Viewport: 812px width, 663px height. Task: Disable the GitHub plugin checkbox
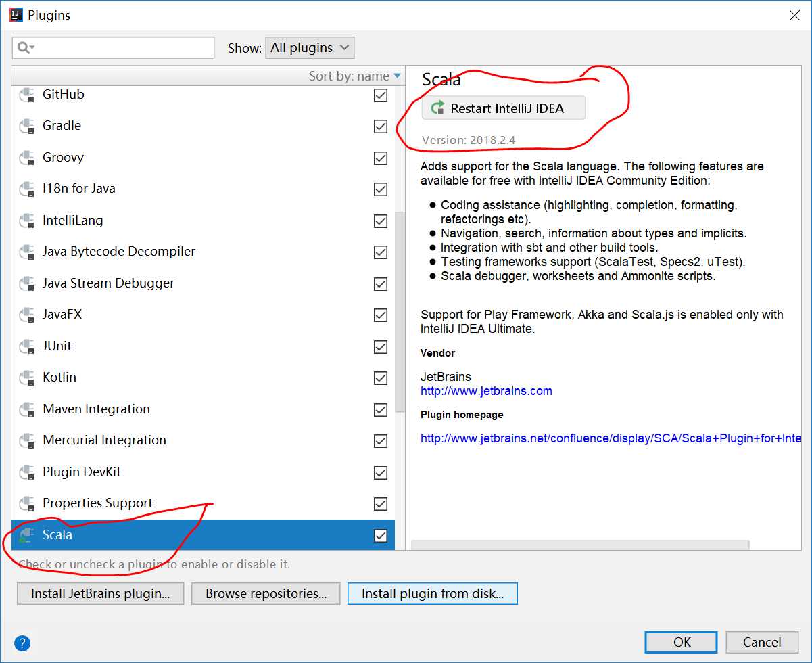point(381,95)
